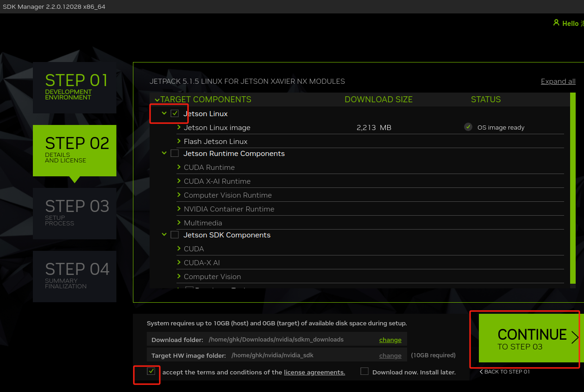Enable Download now. Install later checkbox

(x=364, y=371)
